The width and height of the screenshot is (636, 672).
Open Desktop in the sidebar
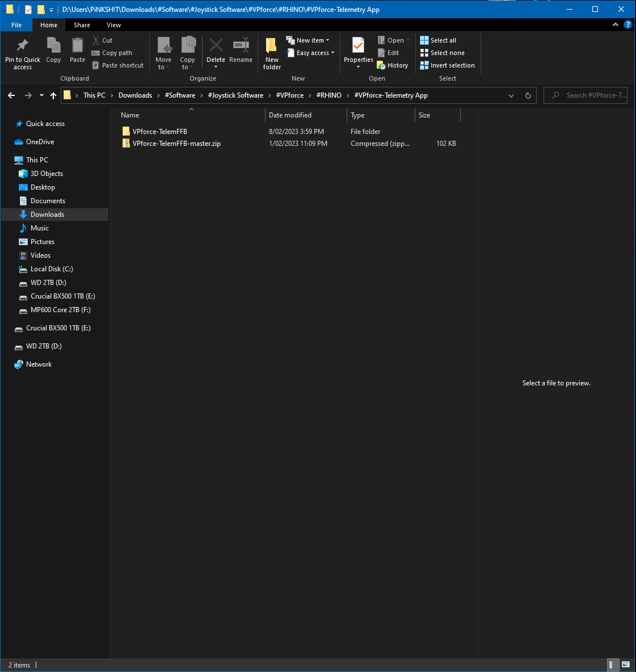coord(43,187)
